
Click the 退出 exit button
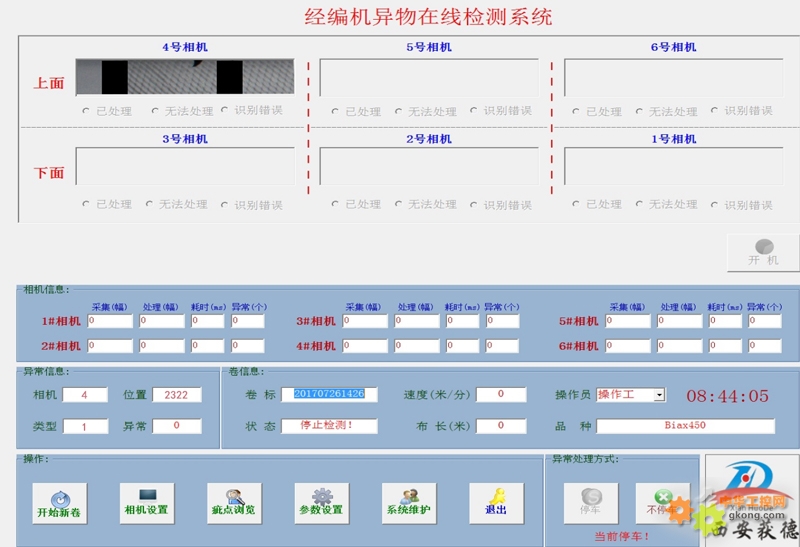pos(496,503)
